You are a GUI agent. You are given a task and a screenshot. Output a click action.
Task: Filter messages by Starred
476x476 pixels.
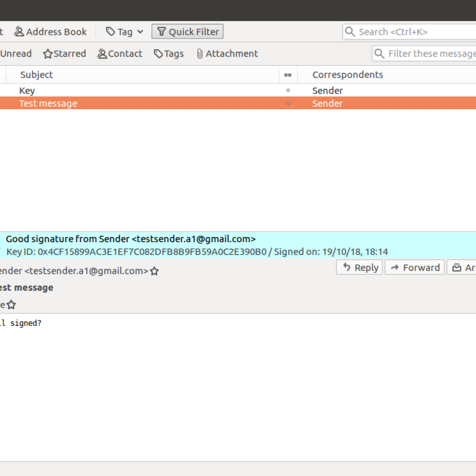pos(65,53)
